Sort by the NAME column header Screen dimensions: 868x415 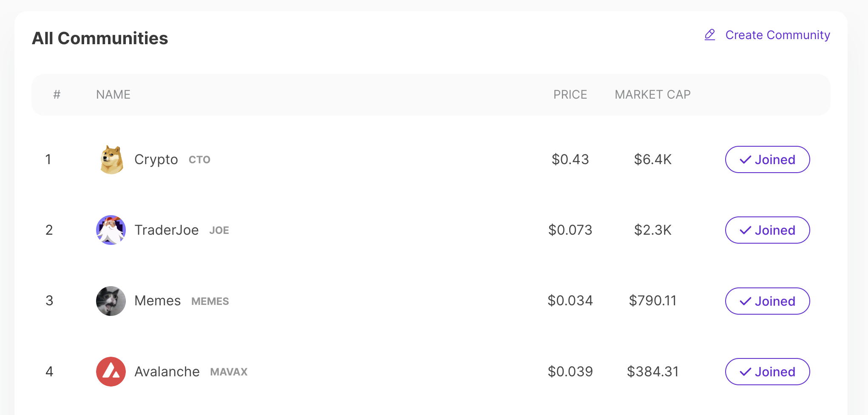coord(113,94)
